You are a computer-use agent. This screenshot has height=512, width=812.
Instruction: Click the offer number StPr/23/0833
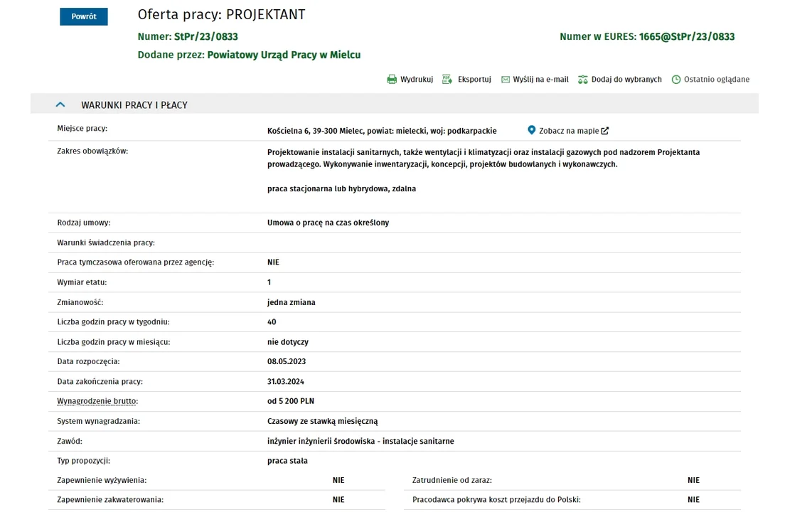pos(206,37)
